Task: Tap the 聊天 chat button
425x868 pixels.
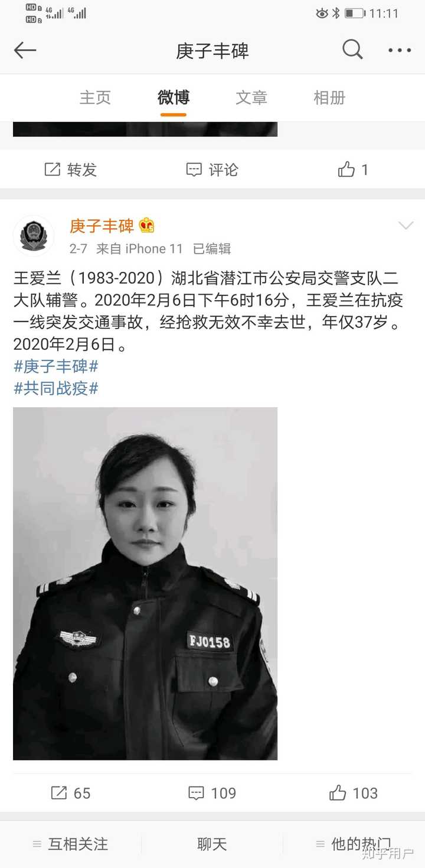Action: pos(212,844)
